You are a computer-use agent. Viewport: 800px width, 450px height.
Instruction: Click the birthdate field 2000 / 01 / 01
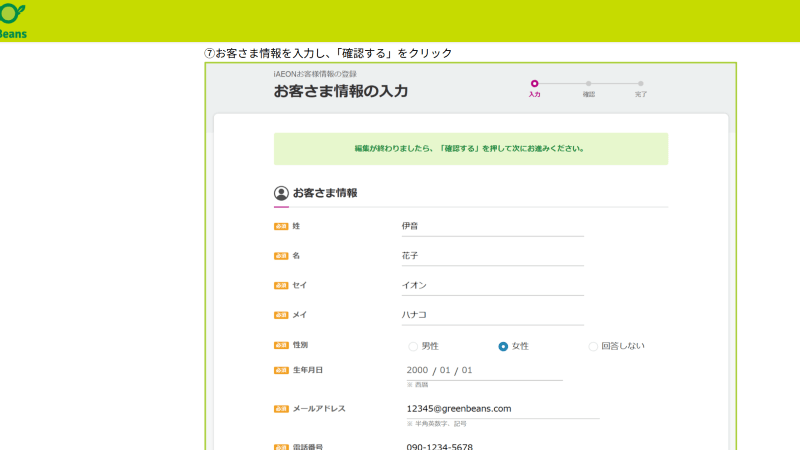coord(485,370)
